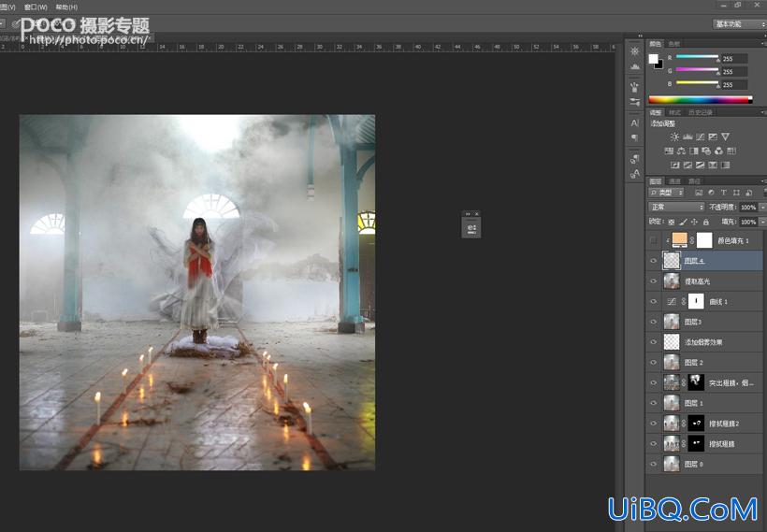Open the Brush panel from collapsed dock
The image size is (767, 532).
click(x=634, y=88)
